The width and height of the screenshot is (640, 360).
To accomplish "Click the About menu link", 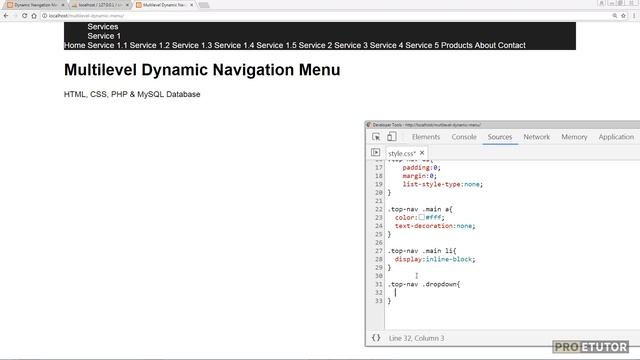I will pos(485,45).
